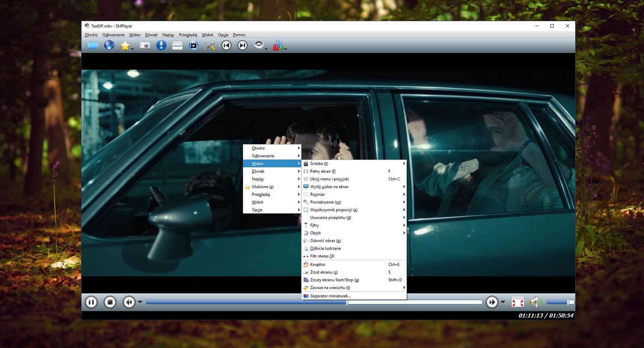Choose Zrzut ekranu screenshot option
Viewport: 644px width, 348px height.
[354, 272]
